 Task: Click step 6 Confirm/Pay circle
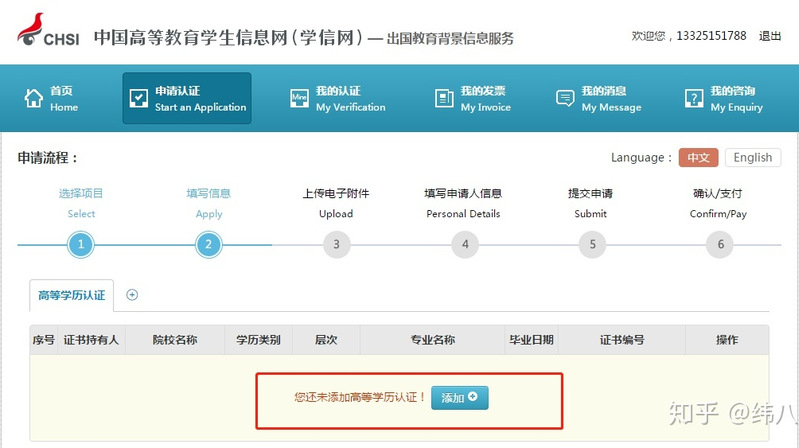[719, 244]
